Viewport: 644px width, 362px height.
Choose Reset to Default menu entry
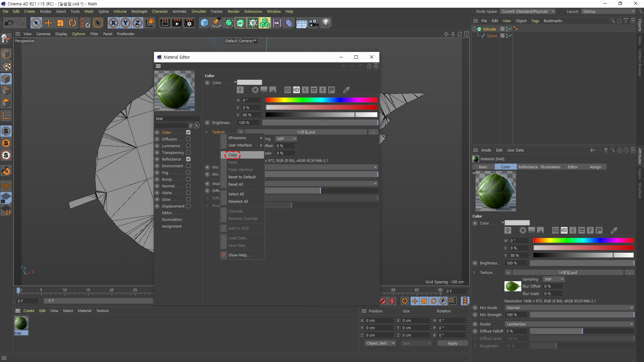tap(242, 177)
